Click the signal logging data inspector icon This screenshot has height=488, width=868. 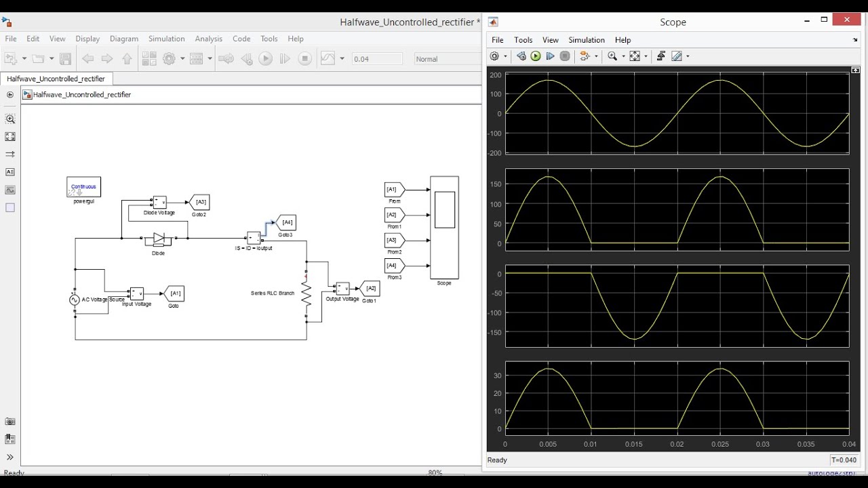(328, 59)
